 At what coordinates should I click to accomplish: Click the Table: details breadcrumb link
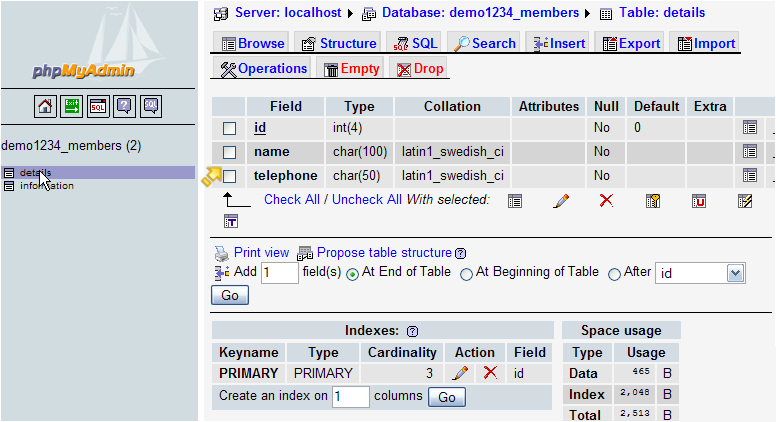click(x=662, y=13)
